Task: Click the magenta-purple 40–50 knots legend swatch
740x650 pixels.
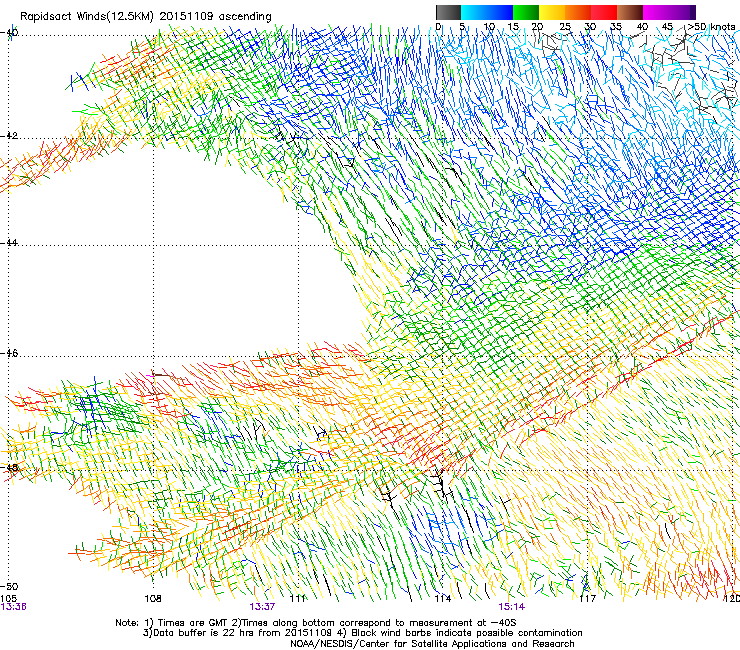Action: [x=669, y=12]
